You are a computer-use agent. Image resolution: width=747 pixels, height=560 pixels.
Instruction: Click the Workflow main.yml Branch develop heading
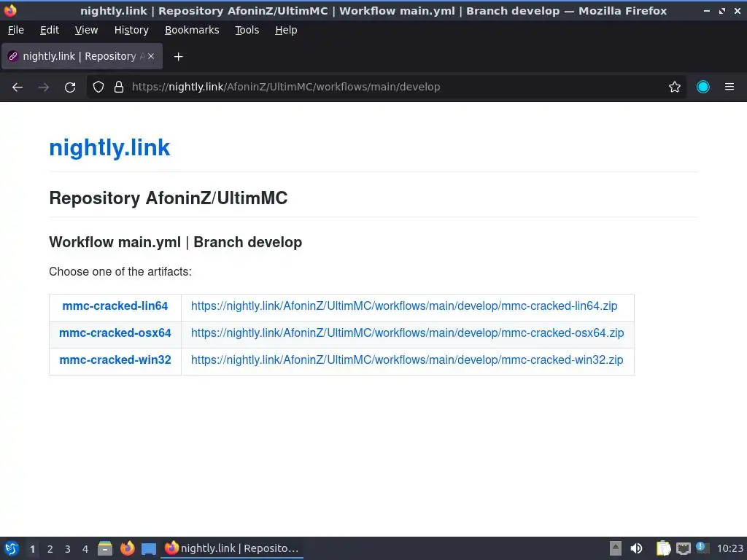(175, 242)
